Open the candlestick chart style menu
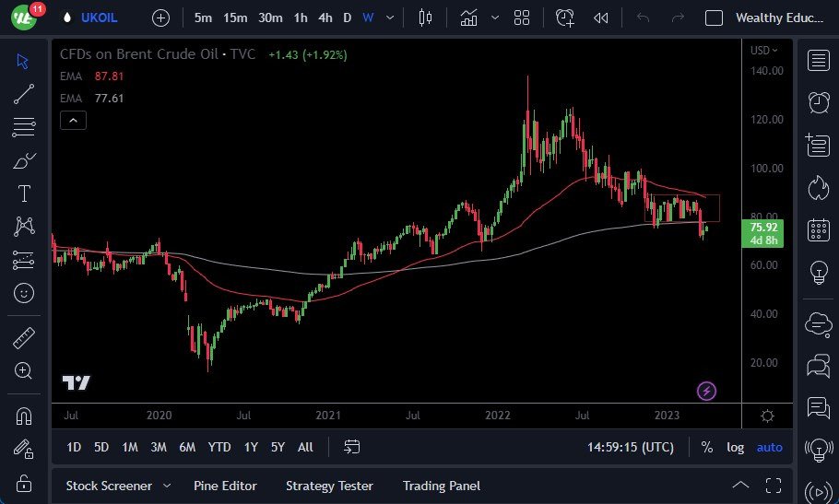839x504 pixels. 425,18
